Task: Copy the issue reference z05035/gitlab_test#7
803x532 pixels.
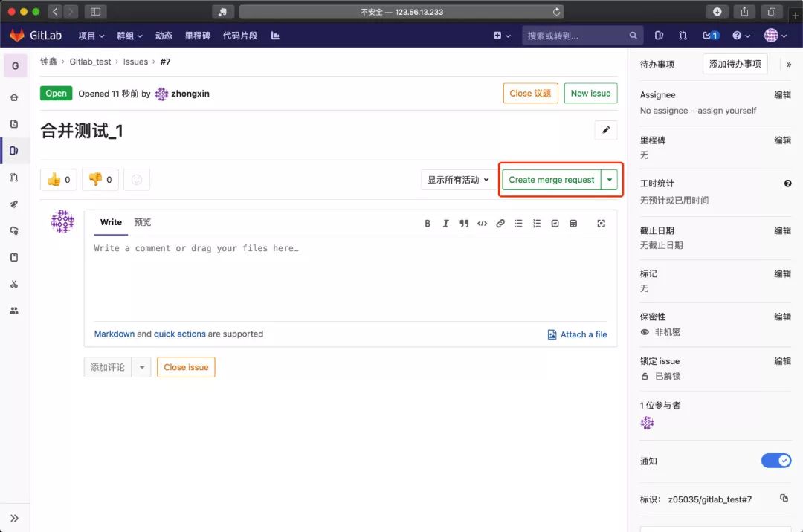Action: pyautogui.click(x=784, y=499)
